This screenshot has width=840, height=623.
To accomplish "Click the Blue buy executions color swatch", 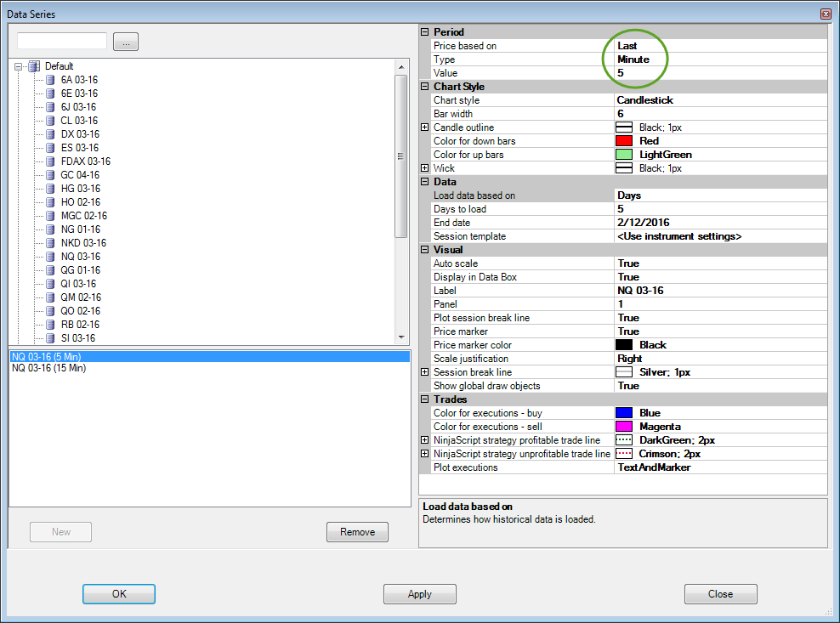I will coord(624,413).
